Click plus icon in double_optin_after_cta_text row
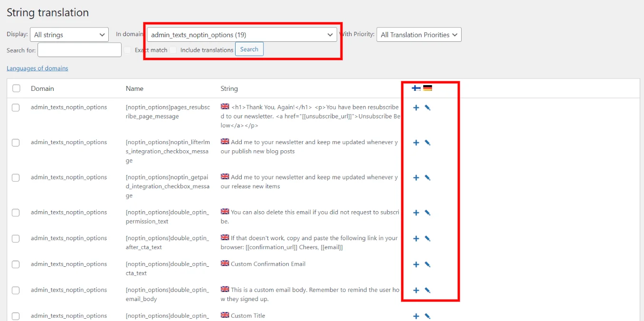The image size is (644, 321). pyautogui.click(x=416, y=239)
